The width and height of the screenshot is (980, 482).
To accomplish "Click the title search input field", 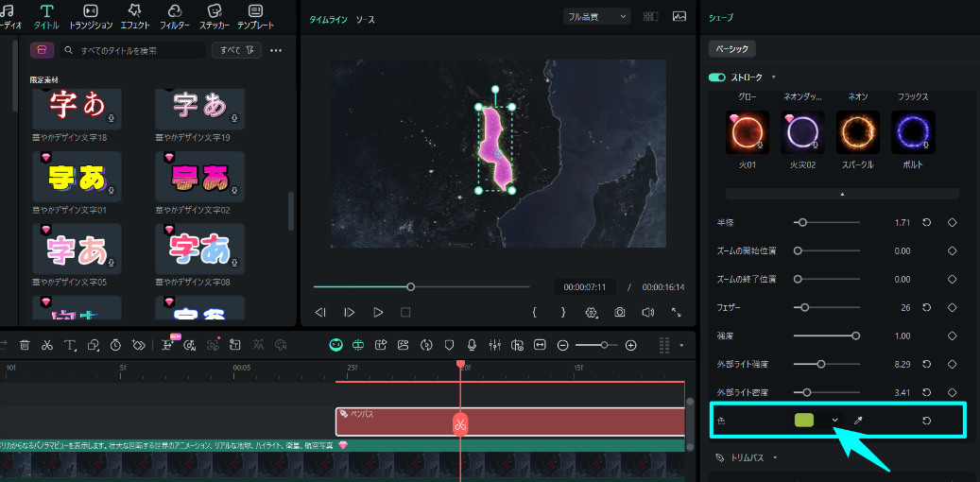I will coord(133,51).
